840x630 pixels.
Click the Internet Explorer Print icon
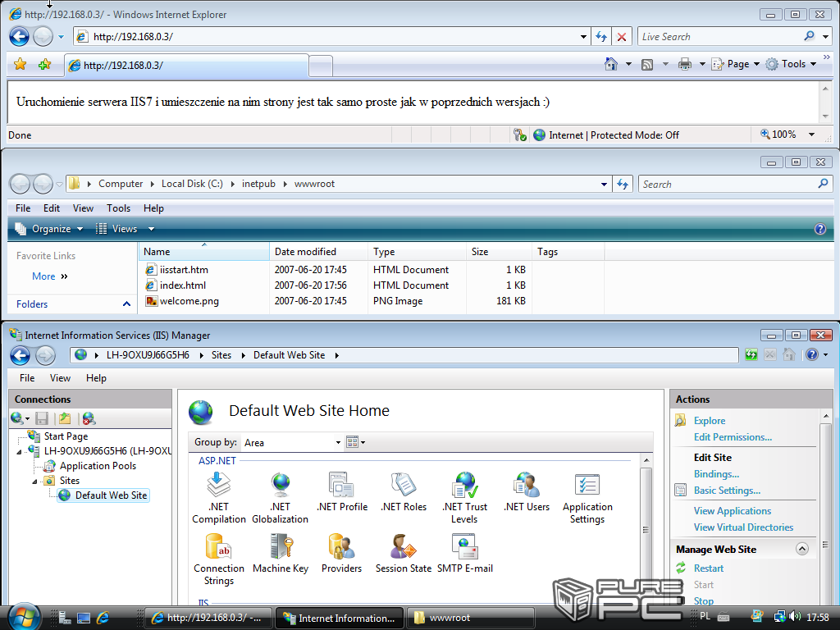tap(685, 64)
